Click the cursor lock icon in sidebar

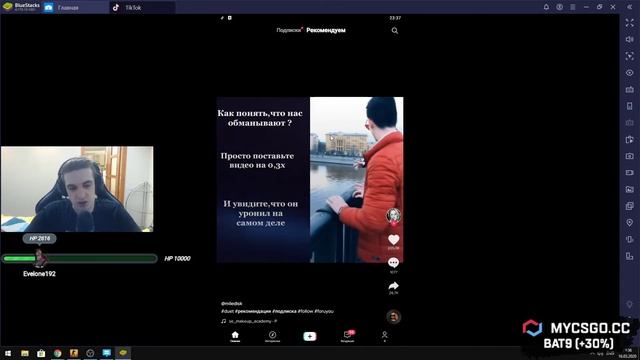pyautogui.click(x=630, y=56)
